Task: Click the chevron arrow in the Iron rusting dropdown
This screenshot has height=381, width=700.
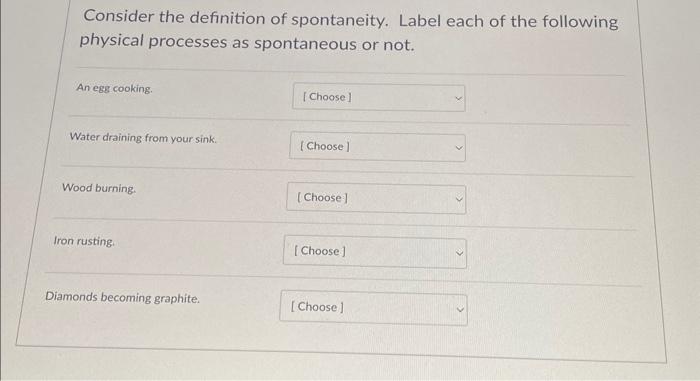Action: tap(459, 253)
